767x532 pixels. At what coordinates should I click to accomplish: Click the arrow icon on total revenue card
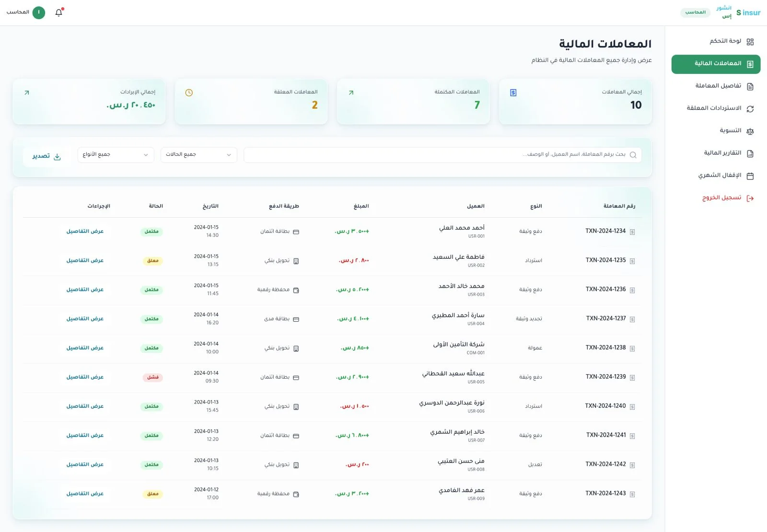pyautogui.click(x=27, y=93)
